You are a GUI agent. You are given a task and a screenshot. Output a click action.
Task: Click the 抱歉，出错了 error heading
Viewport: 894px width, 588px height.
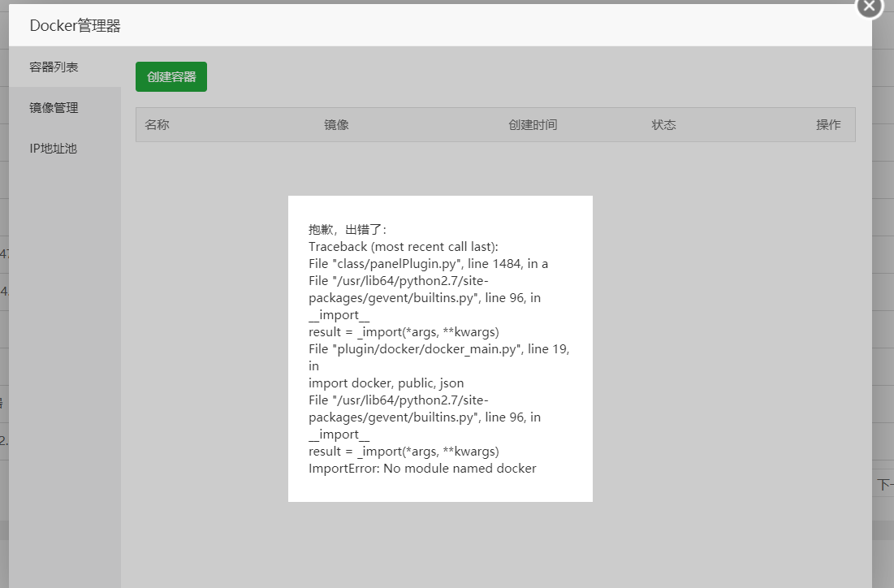(x=348, y=229)
